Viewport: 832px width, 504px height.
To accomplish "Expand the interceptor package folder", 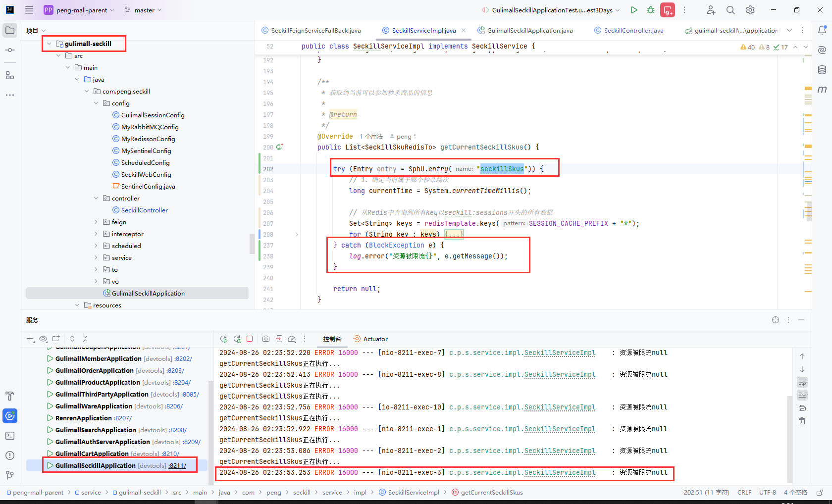I will pyautogui.click(x=96, y=234).
